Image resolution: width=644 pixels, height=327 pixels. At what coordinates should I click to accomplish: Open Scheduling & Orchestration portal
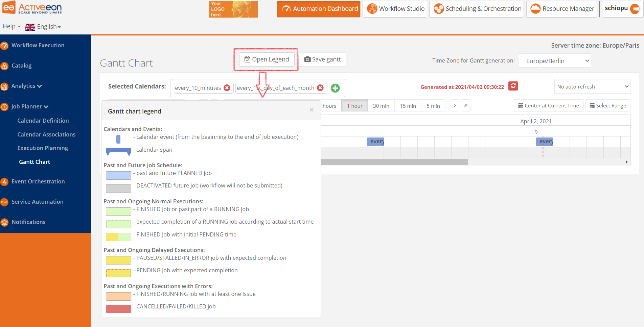[477, 9]
